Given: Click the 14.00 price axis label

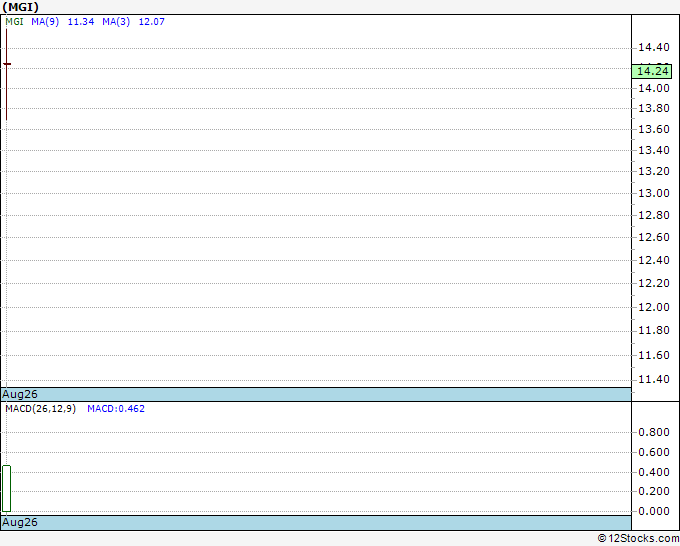Looking at the screenshot, I should (x=654, y=88).
